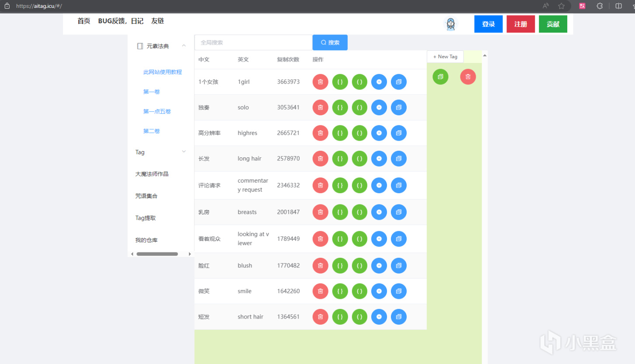Open the BUG反馈，日记 page
This screenshot has width=635, height=364.
point(121,21)
